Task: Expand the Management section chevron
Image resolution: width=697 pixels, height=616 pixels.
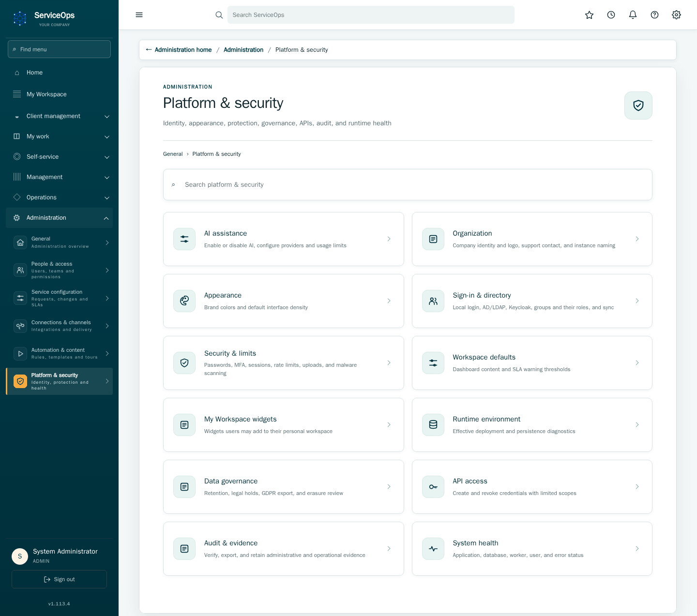Action: pyautogui.click(x=107, y=178)
